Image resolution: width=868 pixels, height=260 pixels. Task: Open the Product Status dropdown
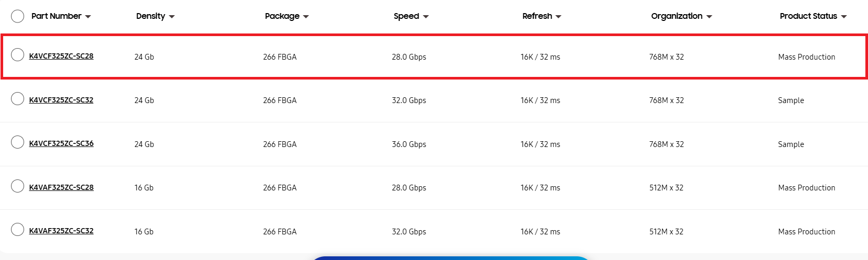[x=813, y=16]
